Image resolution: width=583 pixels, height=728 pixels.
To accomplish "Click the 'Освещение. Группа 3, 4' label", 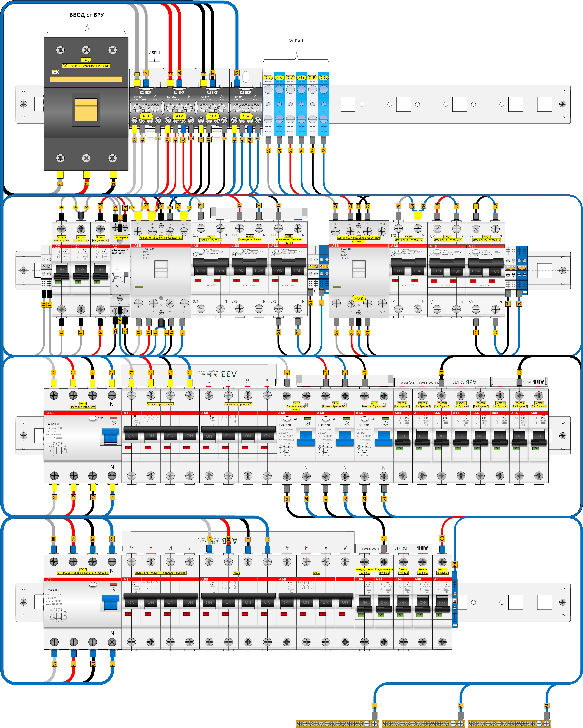I will (447, 240).
